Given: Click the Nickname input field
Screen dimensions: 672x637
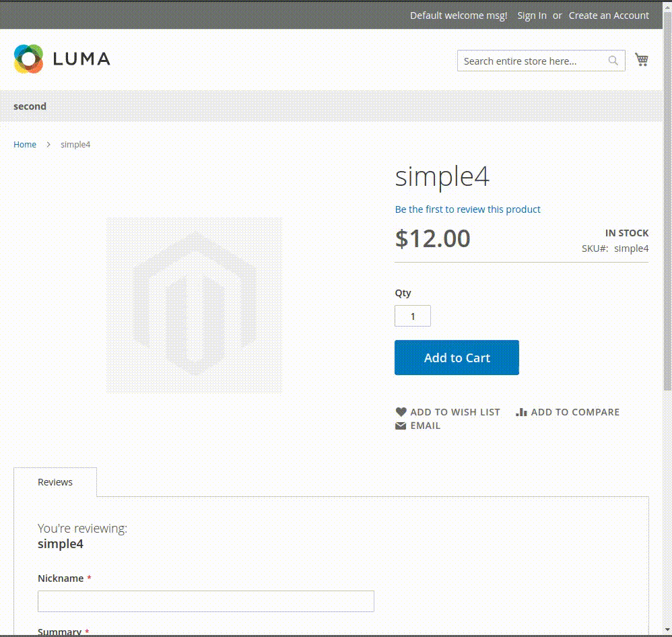Looking at the screenshot, I should point(205,601).
